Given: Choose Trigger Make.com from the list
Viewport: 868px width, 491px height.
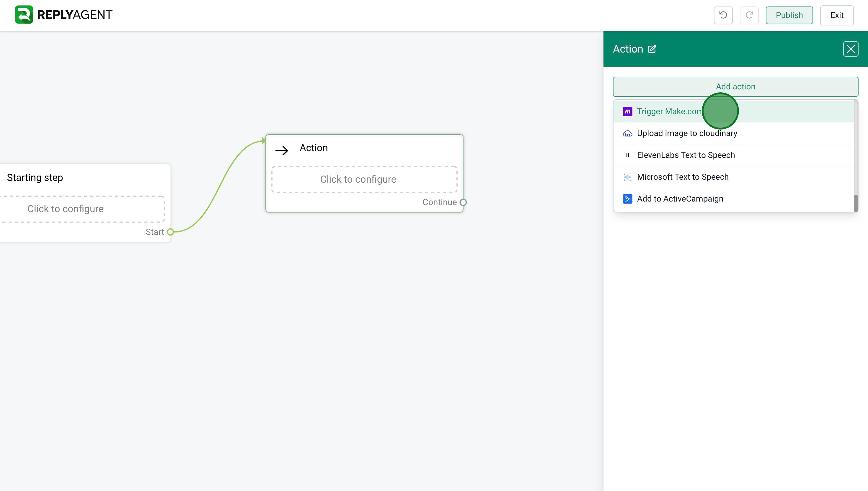Looking at the screenshot, I should (x=733, y=111).
